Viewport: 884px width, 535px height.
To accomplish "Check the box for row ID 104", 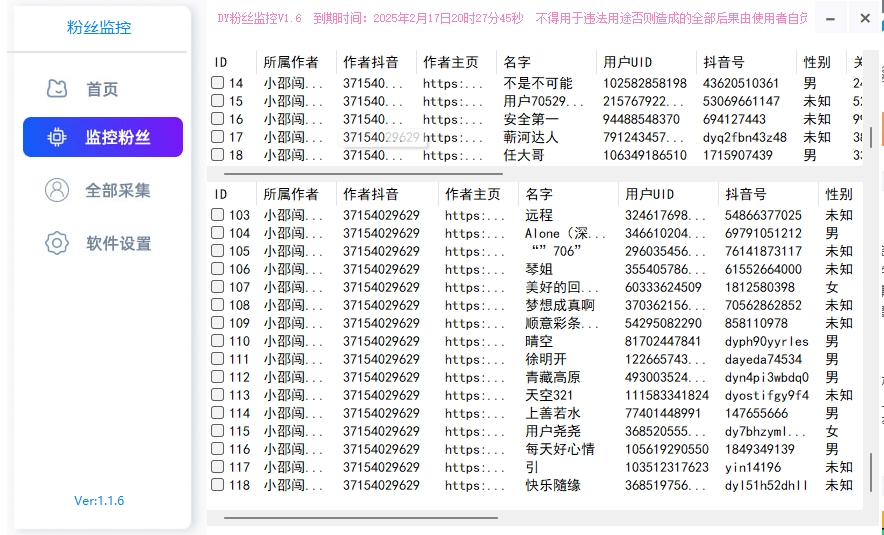I will click(x=218, y=233).
